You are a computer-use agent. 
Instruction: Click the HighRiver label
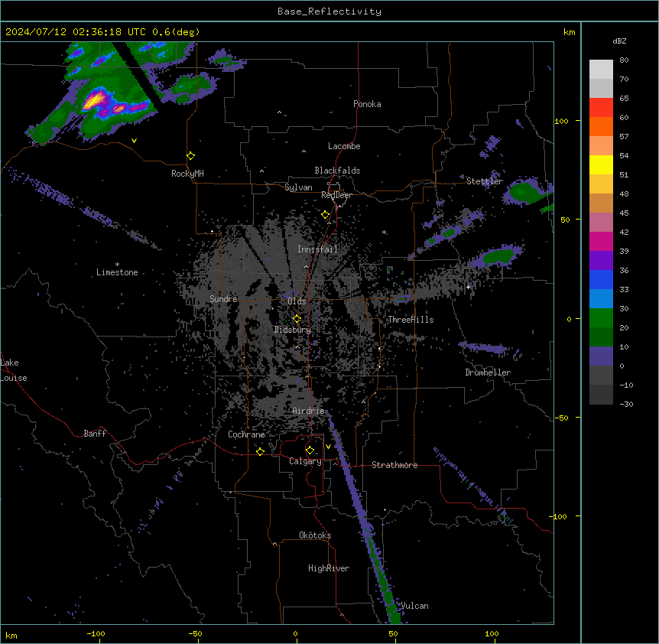pyautogui.click(x=329, y=568)
